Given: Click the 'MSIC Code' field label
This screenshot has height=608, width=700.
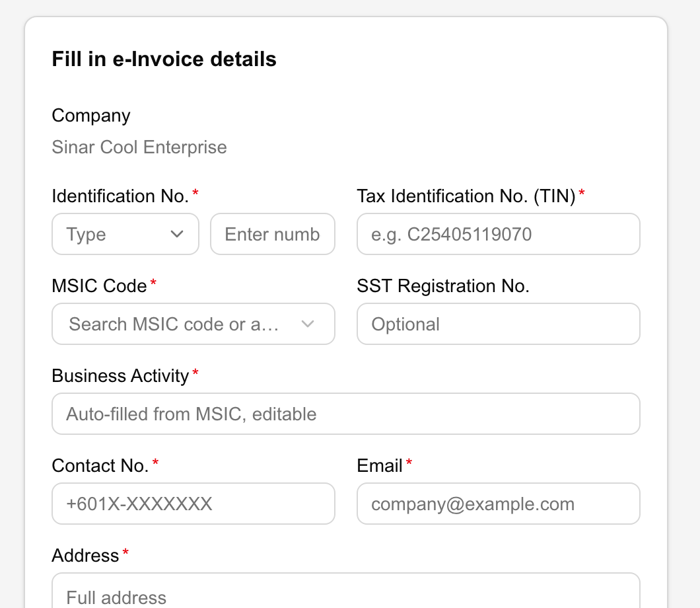Looking at the screenshot, I should click(99, 286).
